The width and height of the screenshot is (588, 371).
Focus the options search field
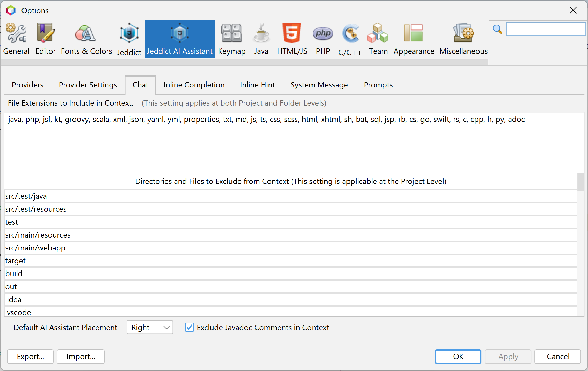546,29
